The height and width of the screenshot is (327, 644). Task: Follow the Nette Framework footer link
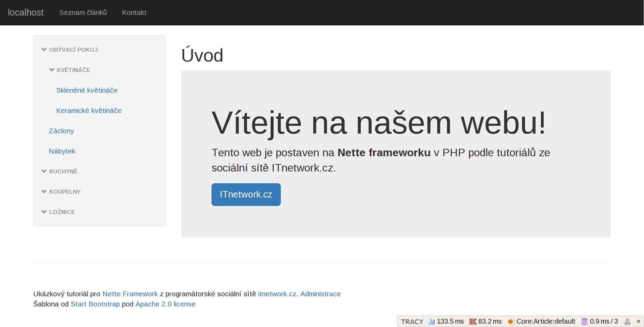pos(130,294)
